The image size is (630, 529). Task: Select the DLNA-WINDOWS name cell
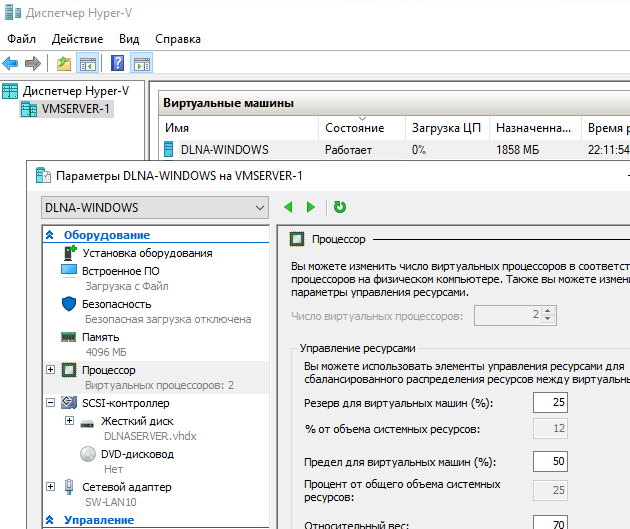click(x=225, y=150)
